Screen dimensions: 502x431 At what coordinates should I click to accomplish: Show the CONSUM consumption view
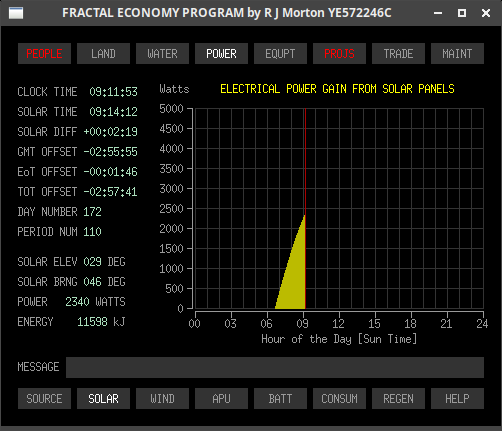point(339,398)
